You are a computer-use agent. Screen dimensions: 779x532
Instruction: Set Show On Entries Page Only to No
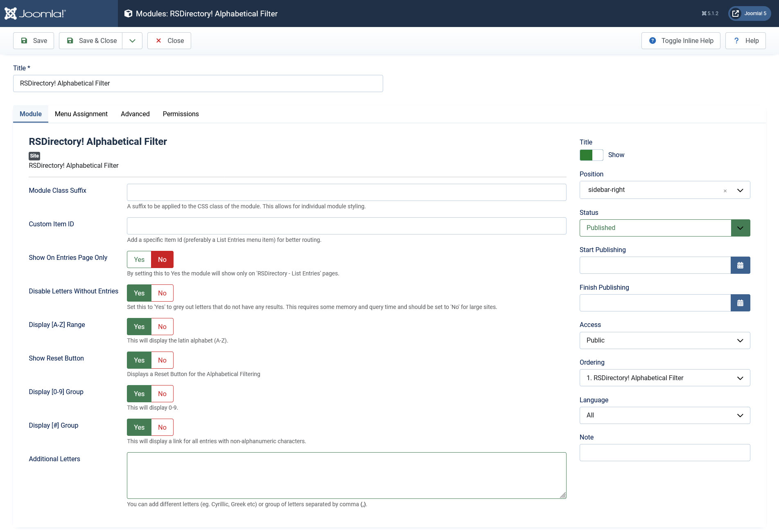[162, 259]
